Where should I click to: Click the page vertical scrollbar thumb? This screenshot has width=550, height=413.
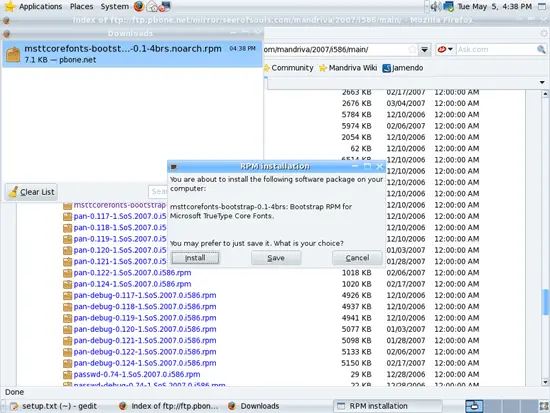coord(545,302)
